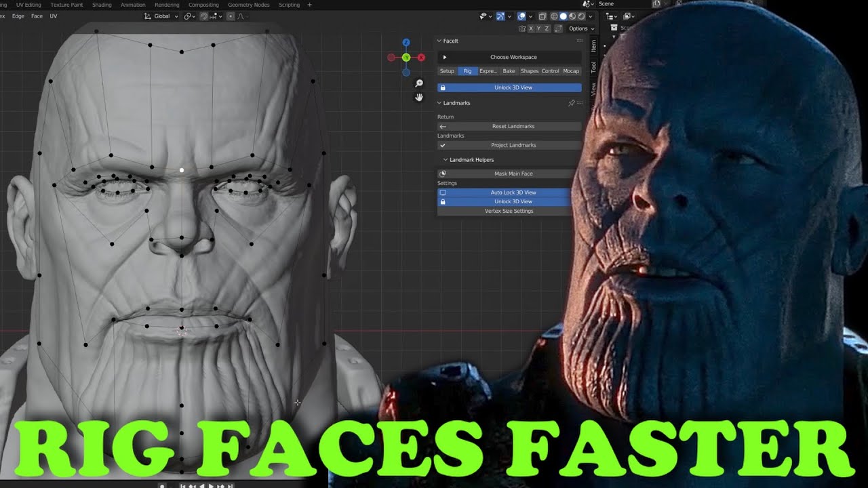868x488 pixels.
Task: Open the Edge menu
Action: coord(18,16)
